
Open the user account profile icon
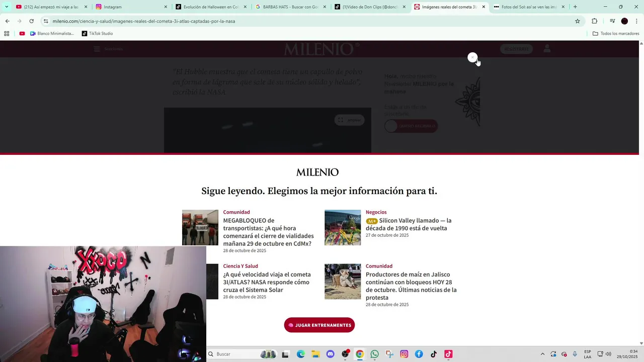[x=547, y=48]
